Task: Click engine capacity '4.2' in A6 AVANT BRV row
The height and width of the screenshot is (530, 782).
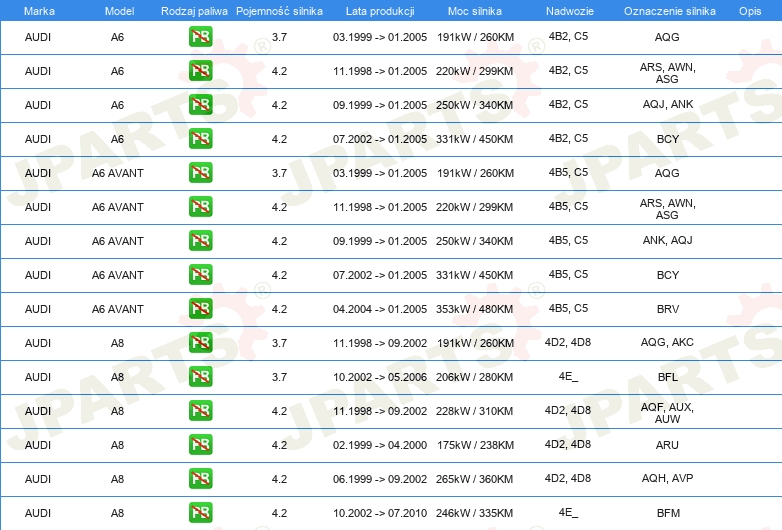Action: pos(279,309)
